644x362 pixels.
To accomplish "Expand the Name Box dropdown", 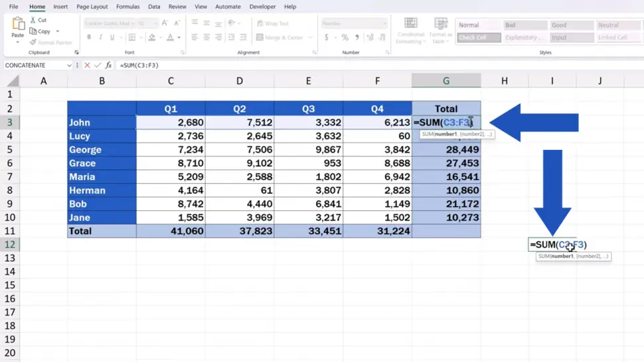I will [x=68, y=65].
